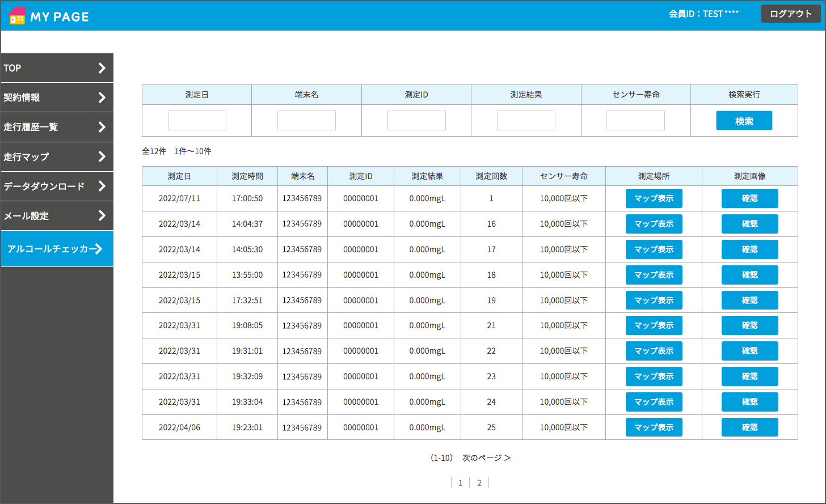Show map for the 2022/07/11 measurement
Viewport: 826px width, 504px height.
tap(654, 198)
